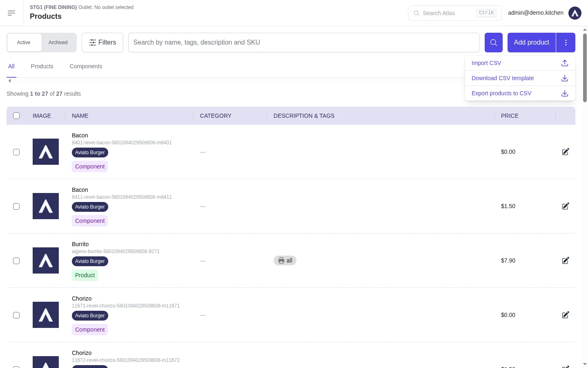
Task: Select the $0.00 Chorizo row checkbox
Action: point(16,315)
